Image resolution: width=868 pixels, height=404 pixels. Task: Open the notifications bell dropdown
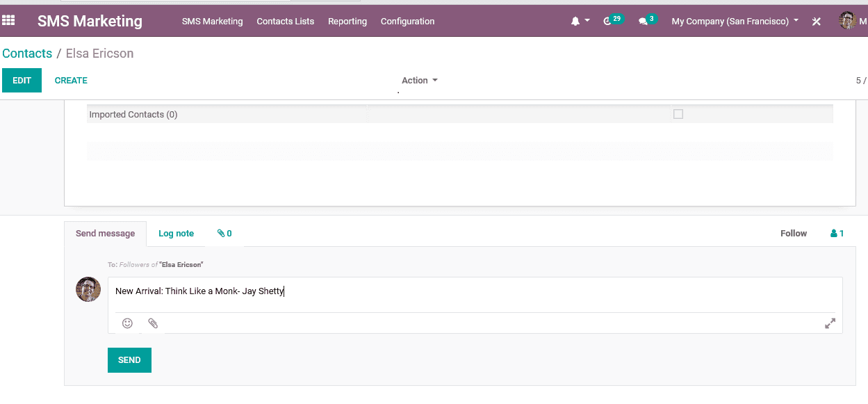pos(580,22)
